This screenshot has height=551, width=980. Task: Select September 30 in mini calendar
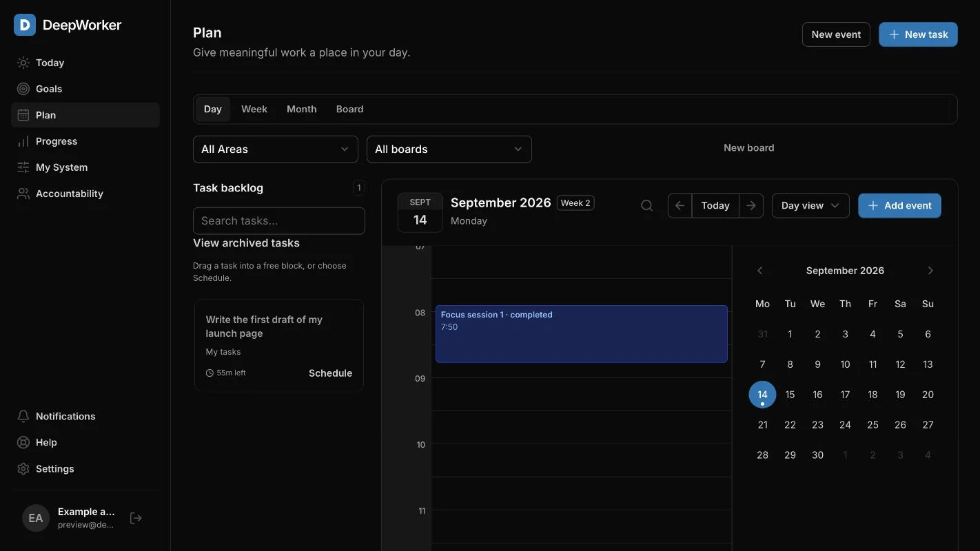click(x=817, y=455)
